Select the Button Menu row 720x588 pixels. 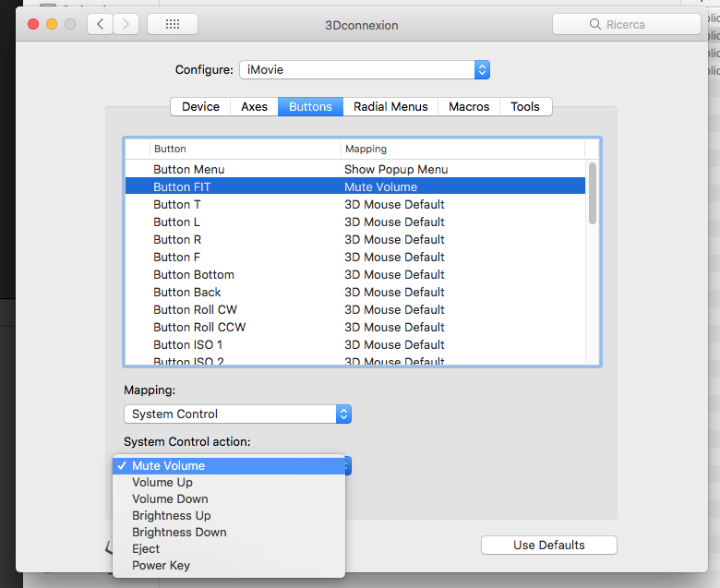[355, 169]
